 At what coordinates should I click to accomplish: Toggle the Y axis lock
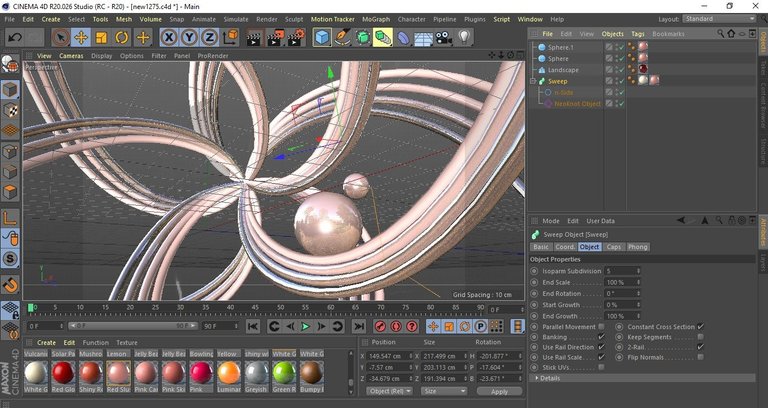click(190, 37)
